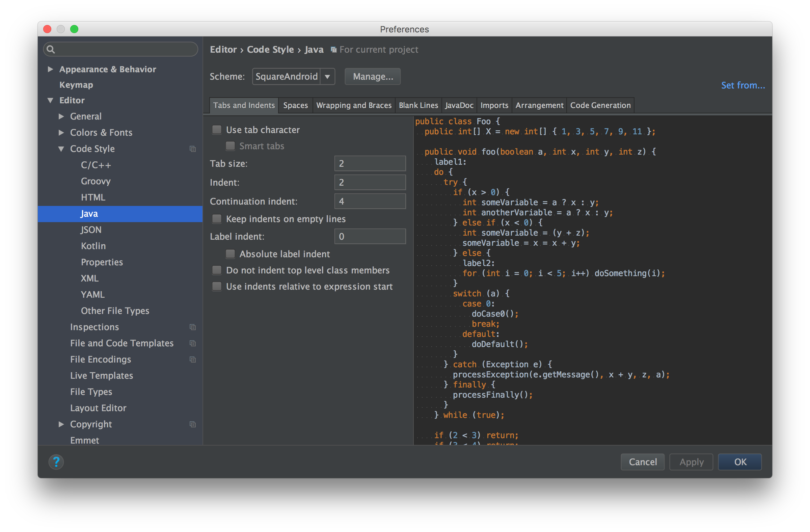
Task: Select YAML code style
Action: coord(92,295)
